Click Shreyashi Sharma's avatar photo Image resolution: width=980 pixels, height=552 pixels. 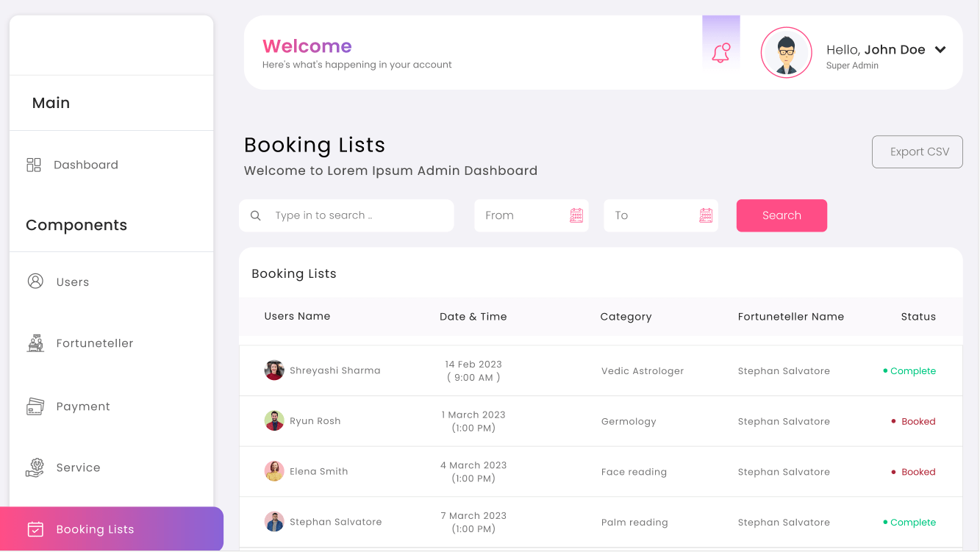click(x=274, y=370)
